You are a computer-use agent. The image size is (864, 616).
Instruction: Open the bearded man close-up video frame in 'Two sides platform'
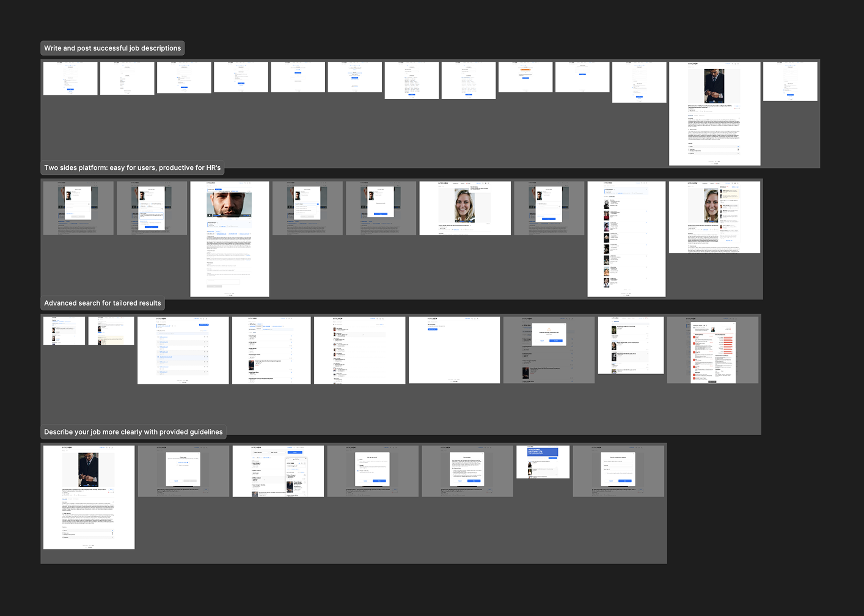230,239
